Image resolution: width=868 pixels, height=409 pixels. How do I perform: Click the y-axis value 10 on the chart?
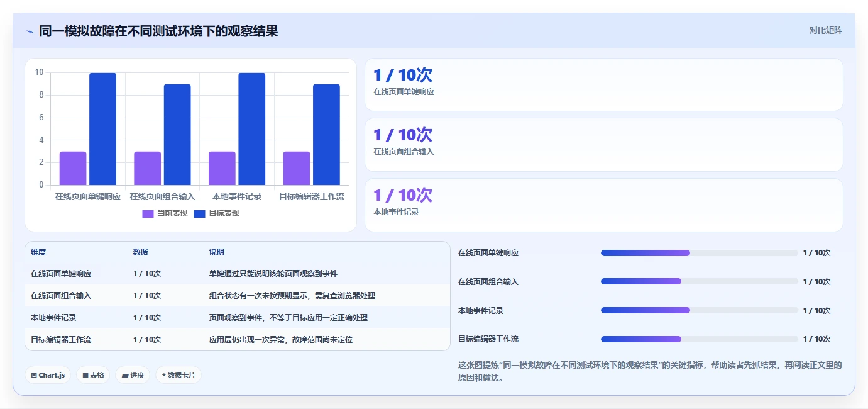39,72
